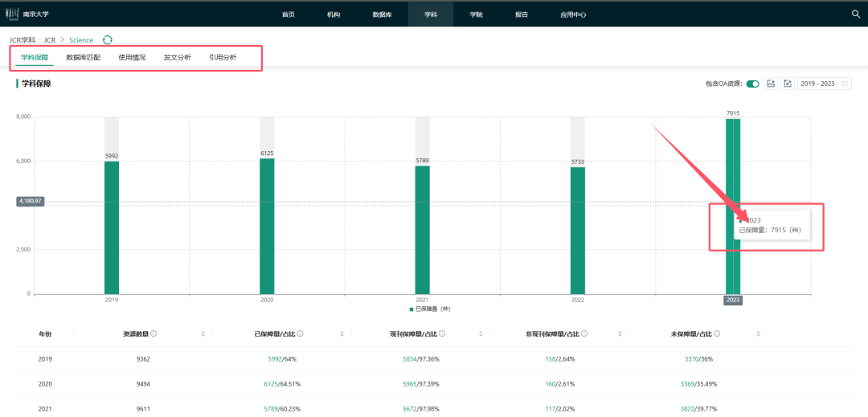Click the green refresh icon beside Science

click(108, 40)
